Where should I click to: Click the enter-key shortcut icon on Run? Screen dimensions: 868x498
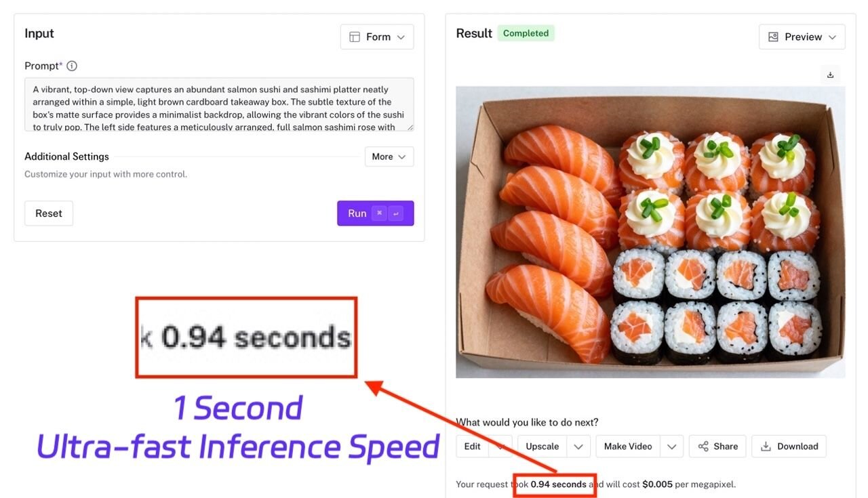click(x=396, y=213)
